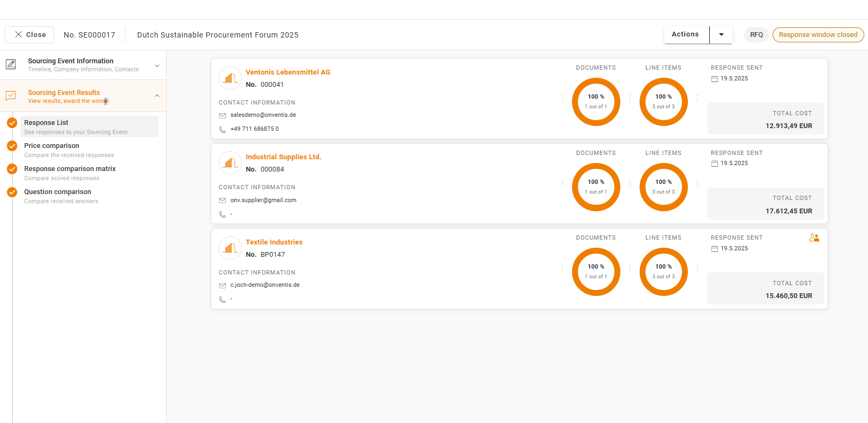Close the sourcing event view
The height and width of the screenshot is (423, 868).
(30, 35)
